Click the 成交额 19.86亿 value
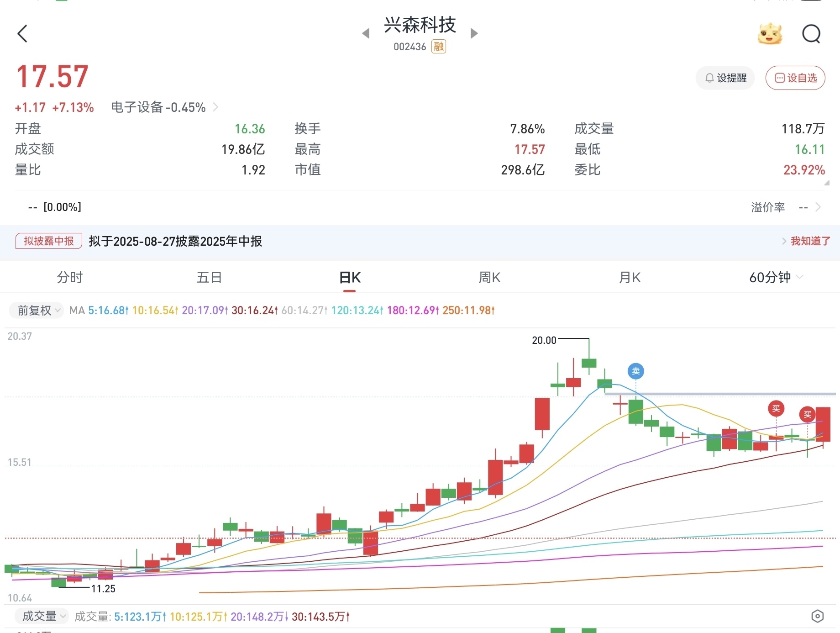Viewport: 840px width, 633px height. (x=243, y=149)
